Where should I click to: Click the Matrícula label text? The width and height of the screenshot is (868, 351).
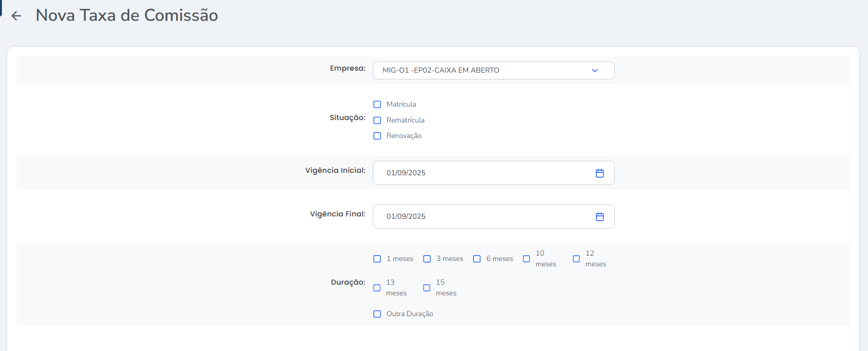401,105
